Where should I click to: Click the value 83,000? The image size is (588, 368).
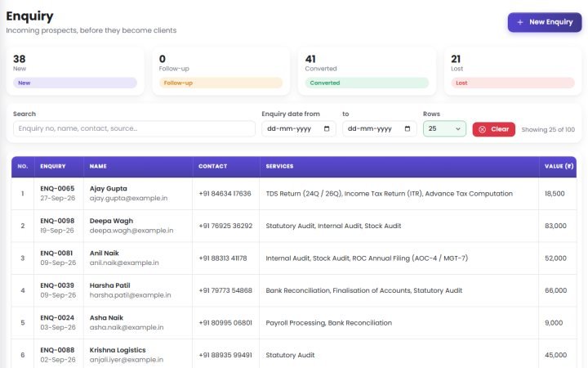click(x=555, y=226)
